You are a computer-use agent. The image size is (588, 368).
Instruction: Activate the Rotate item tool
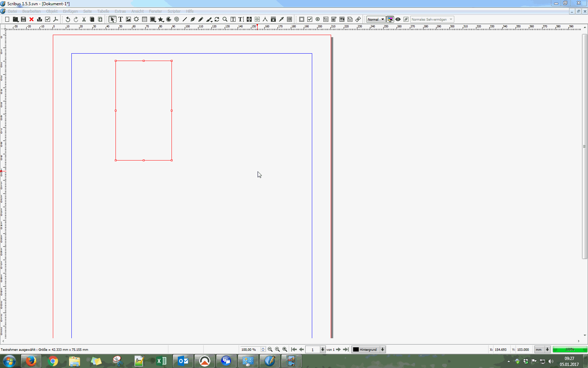217,20
